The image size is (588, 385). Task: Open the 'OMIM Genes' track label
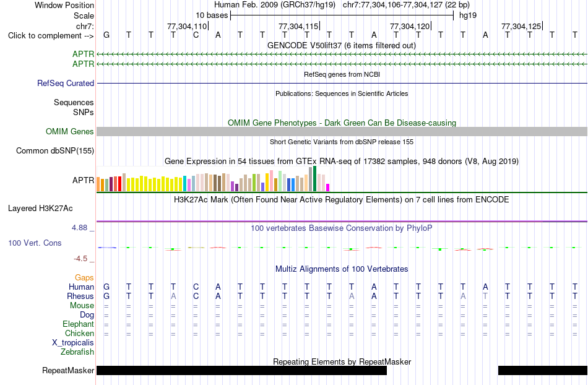[69, 132]
